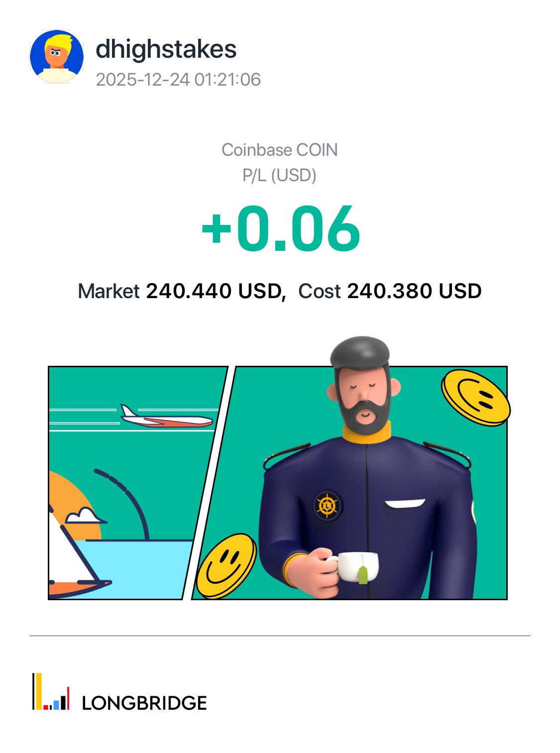Tap the dhighstakes profile avatar
Image resolution: width=560 pixels, height=753 pixels.
pos(57,56)
